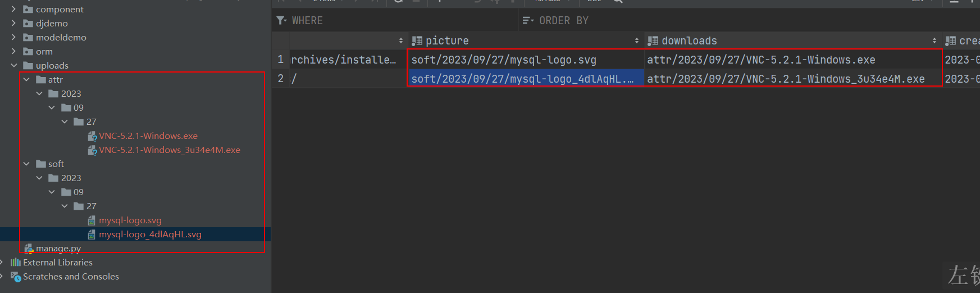Click the picture column table icon
The height and width of the screenshot is (293, 980).
coord(417,41)
